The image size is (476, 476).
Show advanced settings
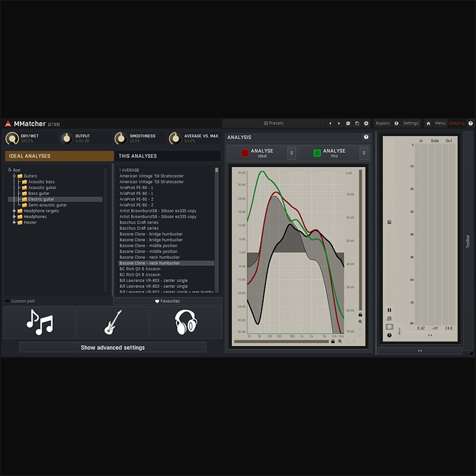coord(112,347)
